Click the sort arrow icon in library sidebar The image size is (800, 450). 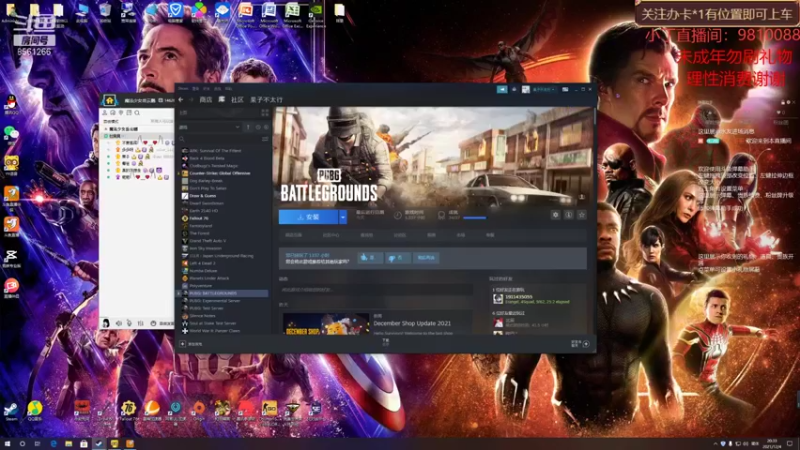[x=248, y=127]
